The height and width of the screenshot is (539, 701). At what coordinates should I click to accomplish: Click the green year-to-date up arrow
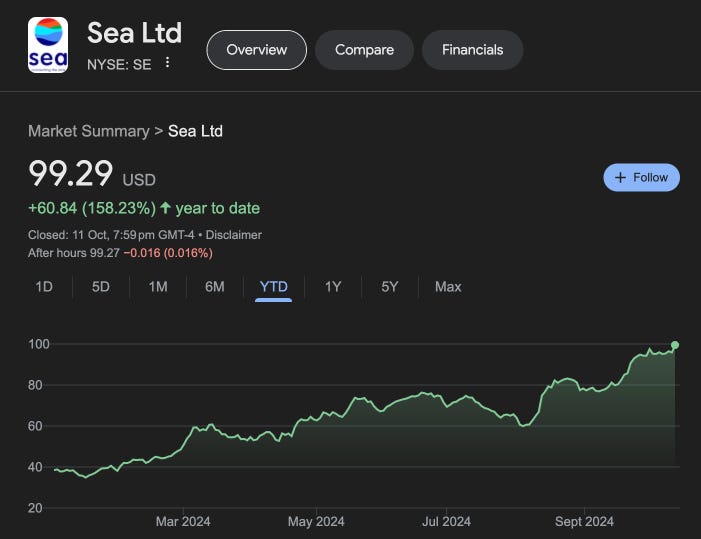click(x=166, y=208)
